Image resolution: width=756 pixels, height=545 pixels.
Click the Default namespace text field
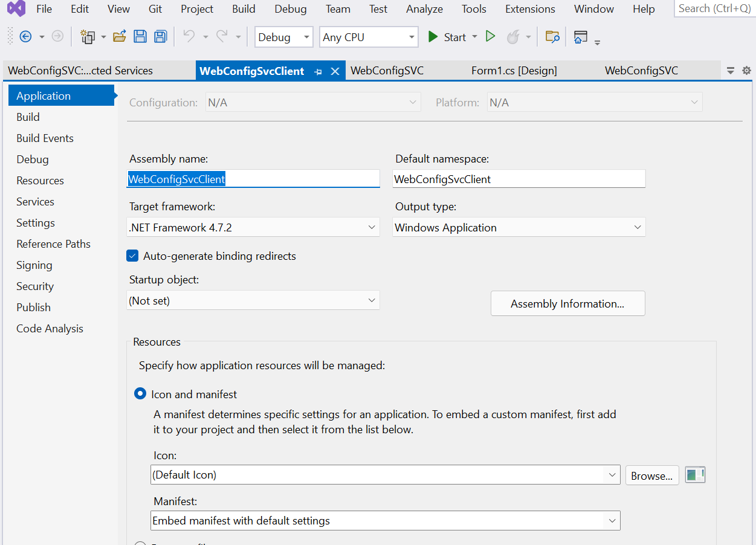[x=519, y=179]
